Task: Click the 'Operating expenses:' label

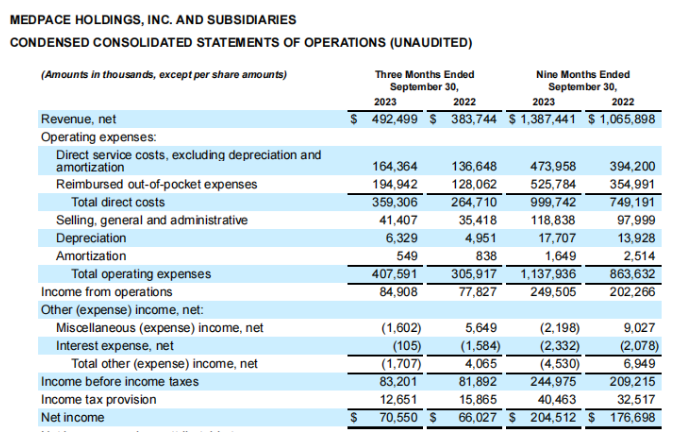Action: [99, 137]
